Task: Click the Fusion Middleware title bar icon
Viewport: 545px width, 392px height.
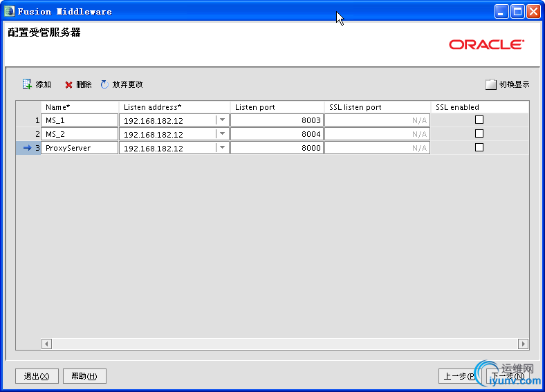Action: [x=9, y=12]
